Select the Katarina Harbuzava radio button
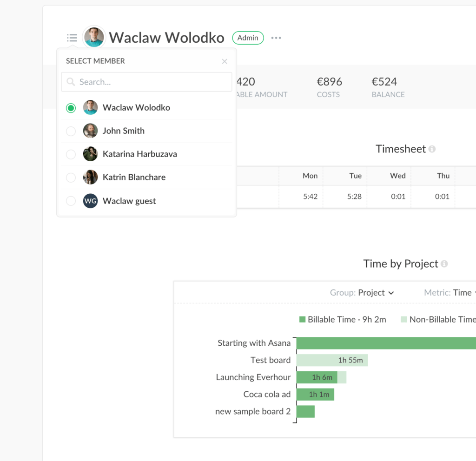476x461 pixels. [71, 154]
